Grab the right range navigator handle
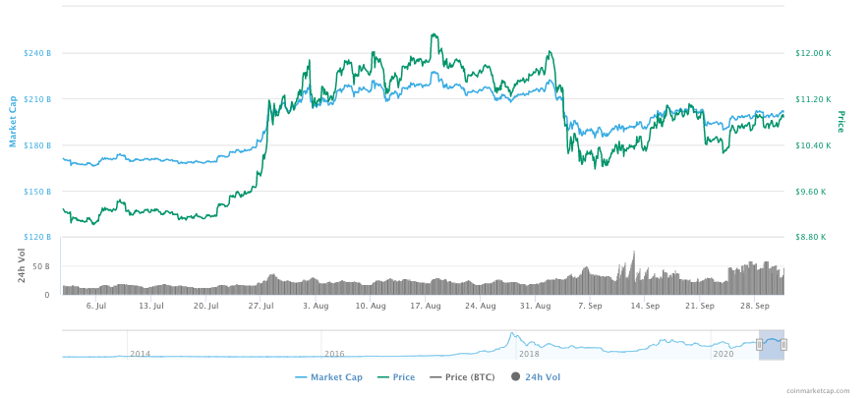868x398 pixels. [x=783, y=344]
